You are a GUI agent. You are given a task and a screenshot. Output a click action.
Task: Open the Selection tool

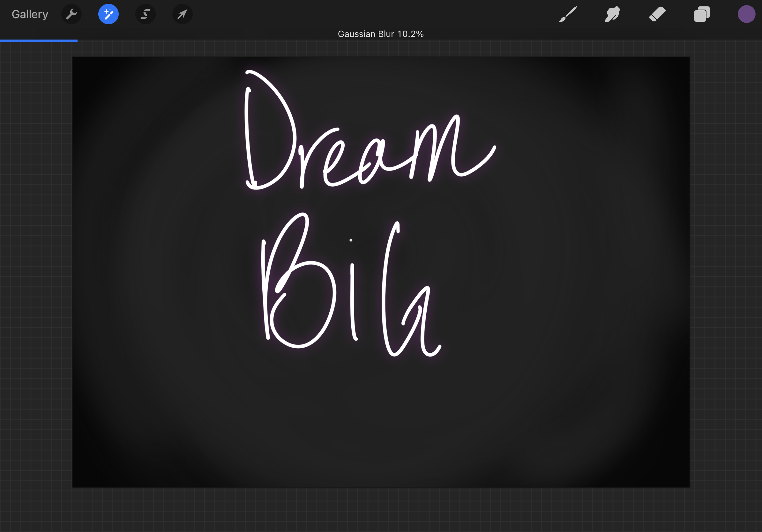(x=146, y=14)
